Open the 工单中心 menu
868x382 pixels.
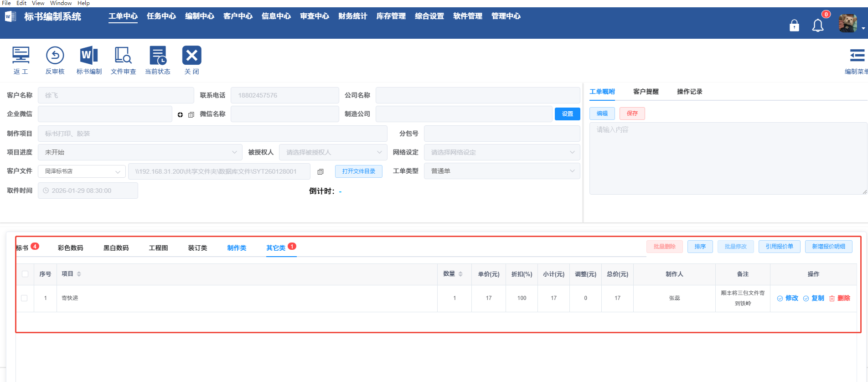coord(123,16)
